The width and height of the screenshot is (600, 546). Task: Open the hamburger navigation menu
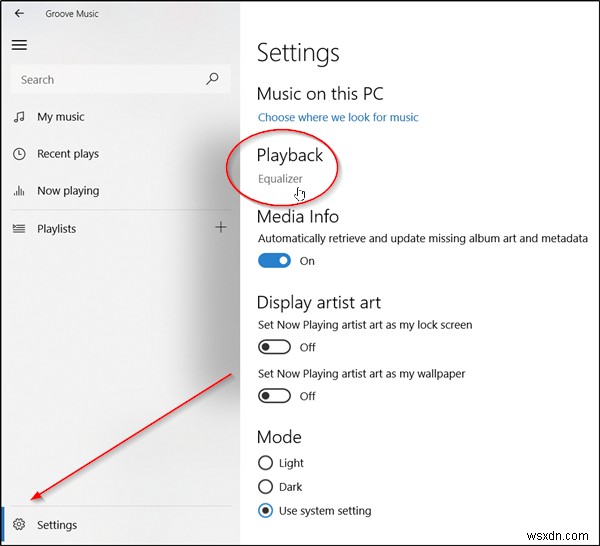19,45
